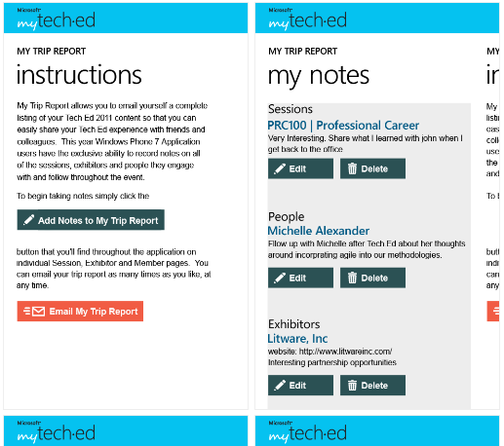Open Michelle Alexander's profile link
The image size is (504, 446).
319,231
